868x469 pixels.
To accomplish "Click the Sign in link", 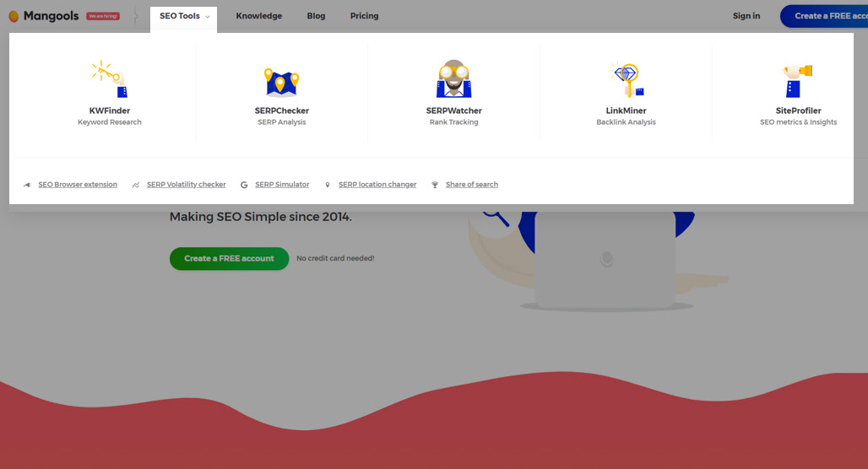I will (x=746, y=16).
